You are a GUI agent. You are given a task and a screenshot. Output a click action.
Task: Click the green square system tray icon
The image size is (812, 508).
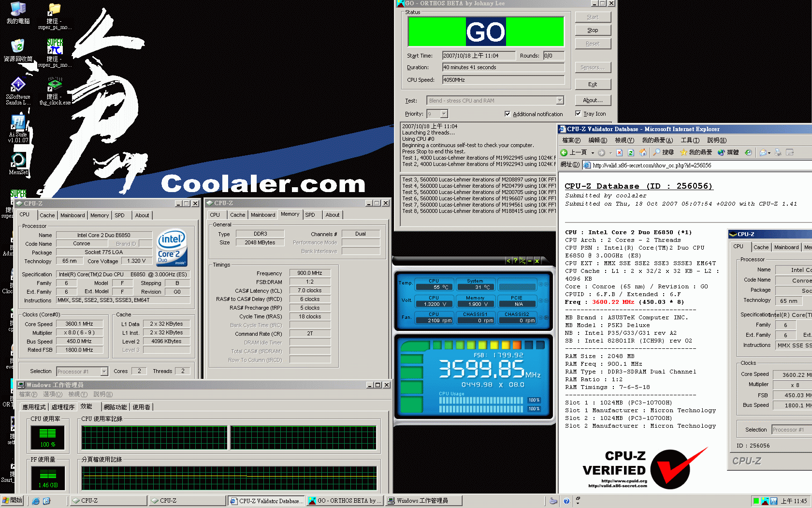[x=756, y=501]
